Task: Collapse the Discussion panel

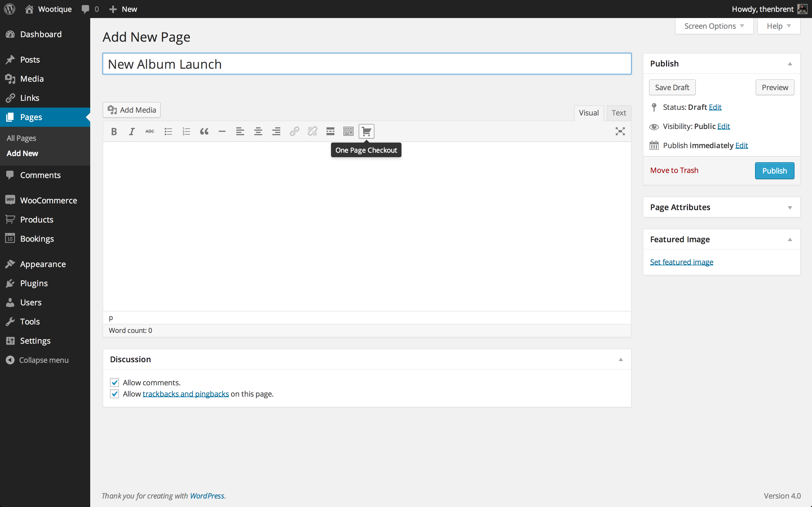Action: (620, 359)
